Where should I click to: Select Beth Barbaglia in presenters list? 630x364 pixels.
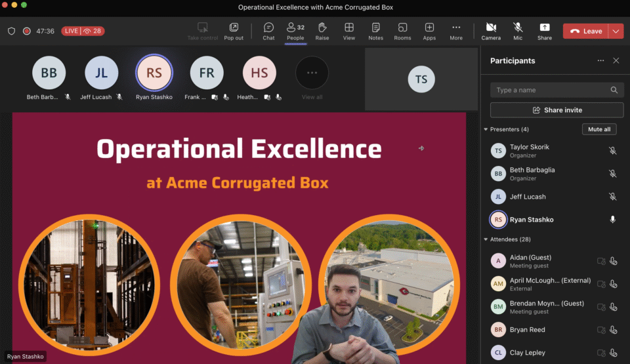click(555, 174)
